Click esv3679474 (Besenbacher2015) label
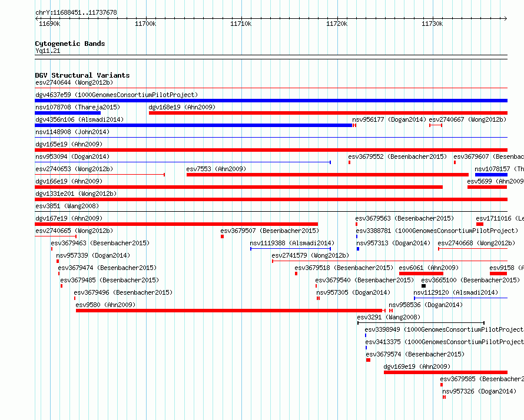524x420 pixels. pyautogui.click(x=107, y=268)
